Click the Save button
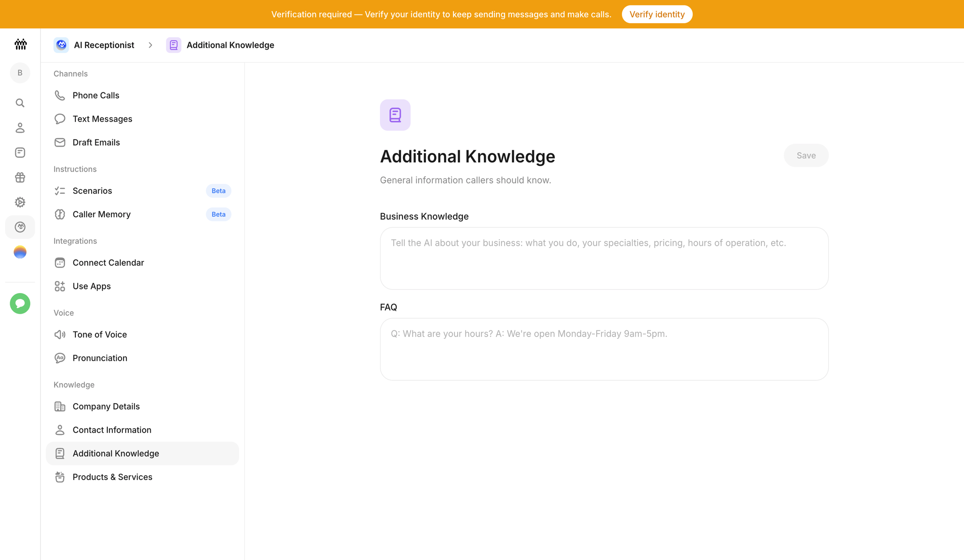The width and height of the screenshot is (964, 560). click(x=806, y=155)
